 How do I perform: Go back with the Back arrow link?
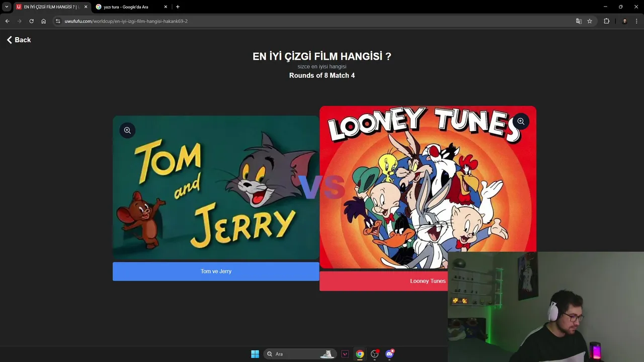[x=19, y=40]
